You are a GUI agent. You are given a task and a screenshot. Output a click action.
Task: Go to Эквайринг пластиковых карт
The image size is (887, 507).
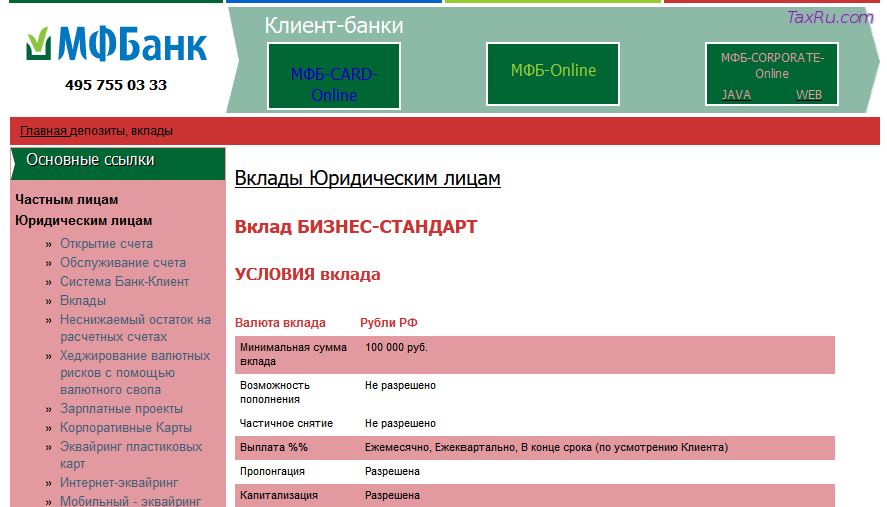[130, 455]
